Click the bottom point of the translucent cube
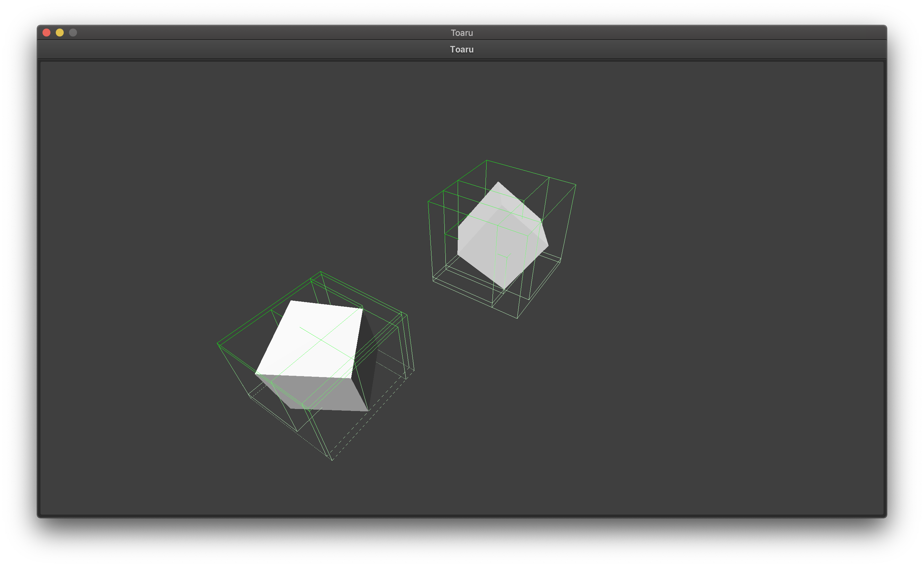The width and height of the screenshot is (924, 567). [503, 289]
